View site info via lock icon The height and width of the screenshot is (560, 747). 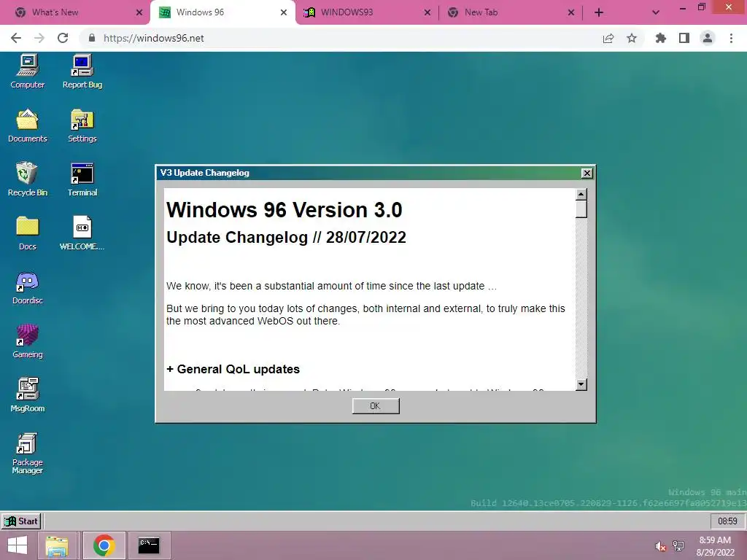click(x=91, y=38)
